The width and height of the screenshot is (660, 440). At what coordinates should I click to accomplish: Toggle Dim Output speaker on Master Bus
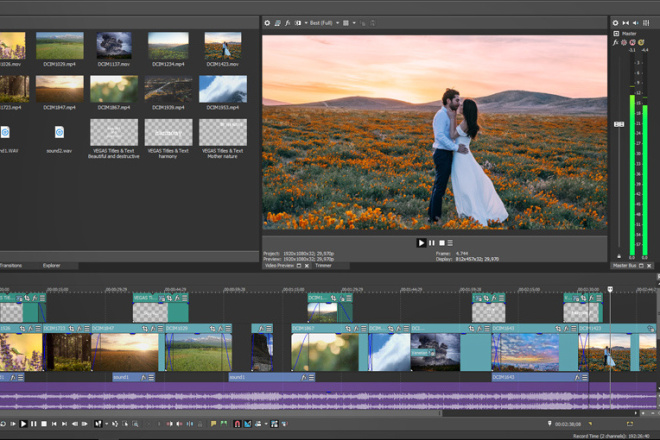click(636, 23)
